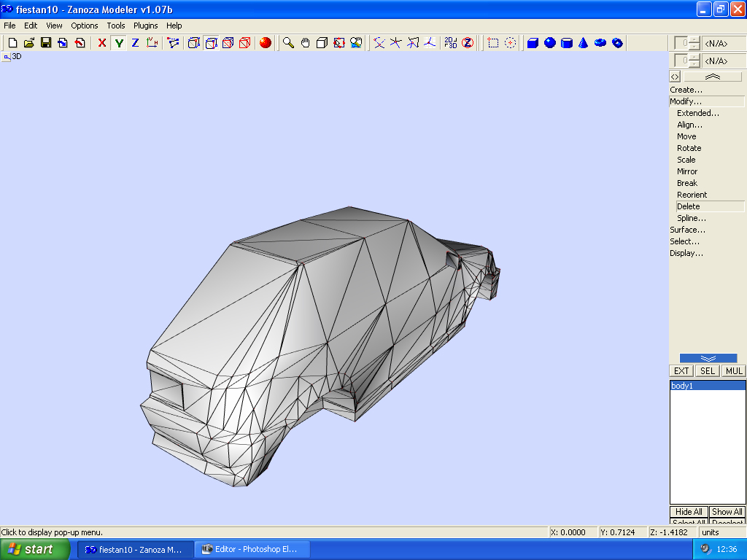Open the Plugins menu
Screen dimensions: 747x560
point(145,26)
